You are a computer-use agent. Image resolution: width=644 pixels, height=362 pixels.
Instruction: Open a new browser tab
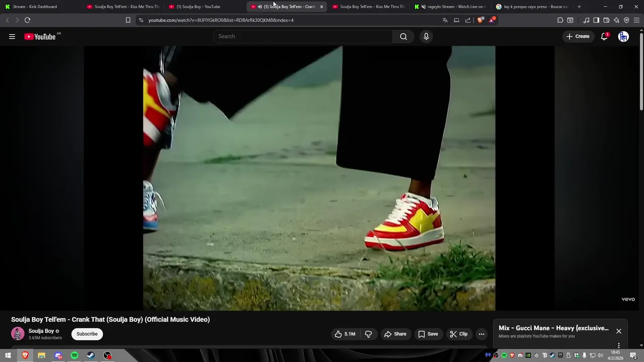pyautogui.click(x=579, y=7)
